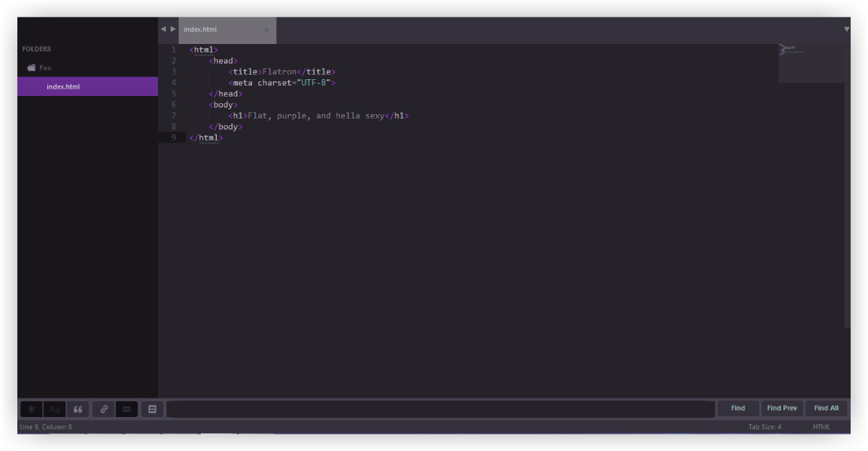Open Tab Size: 4 menu
The height and width of the screenshot is (451, 868).
tap(765, 427)
